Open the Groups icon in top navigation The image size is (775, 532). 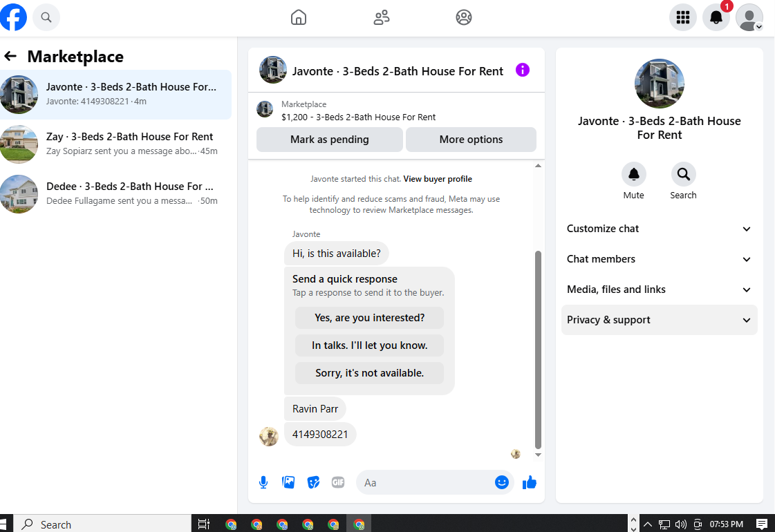coord(464,17)
